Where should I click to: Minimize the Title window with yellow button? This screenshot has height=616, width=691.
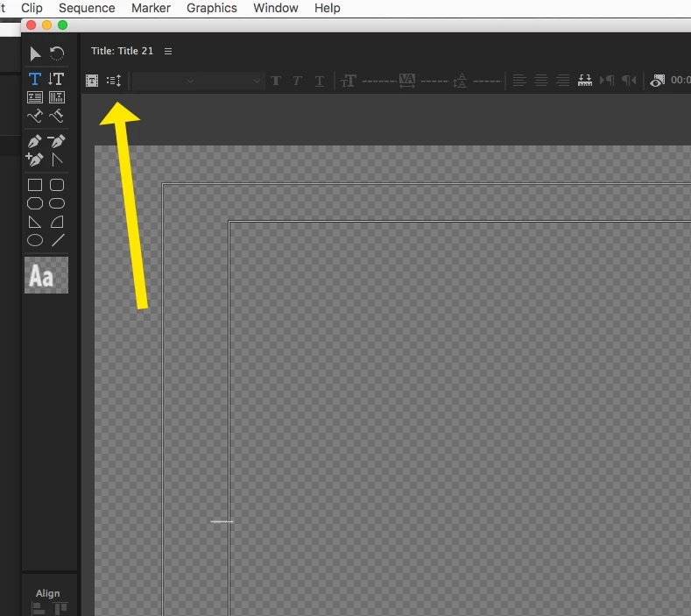pyautogui.click(x=46, y=25)
